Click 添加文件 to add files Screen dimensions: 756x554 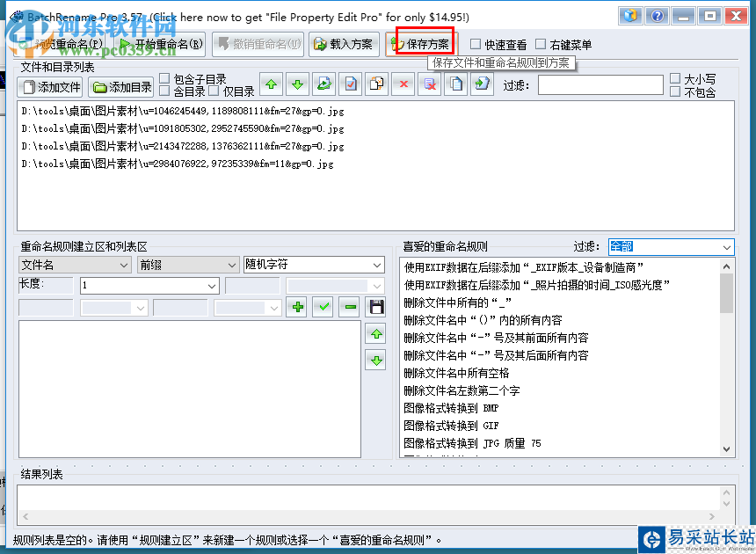[50, 87]
